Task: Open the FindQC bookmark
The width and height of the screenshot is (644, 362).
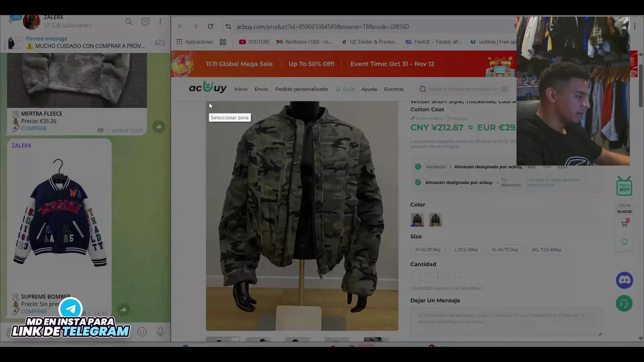Action: pos(434,42)
